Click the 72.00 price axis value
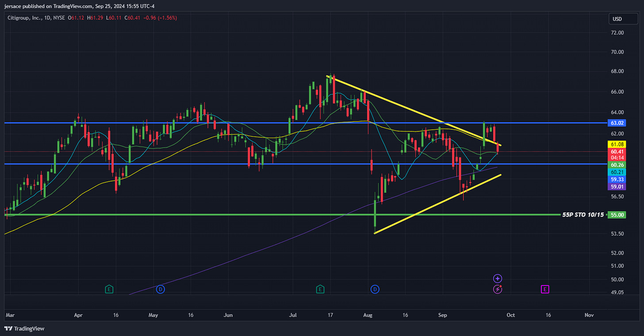Viewport: 644px width, 336px height. (617, 33)
